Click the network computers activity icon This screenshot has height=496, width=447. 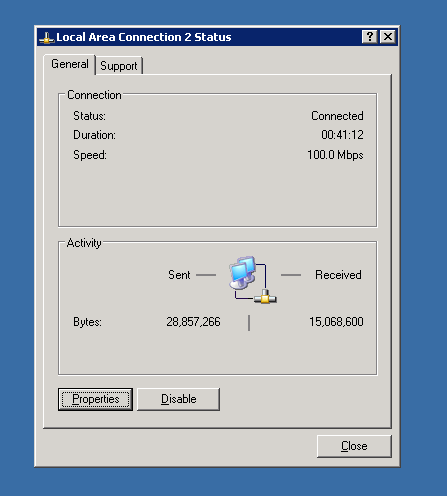(253, 280)
